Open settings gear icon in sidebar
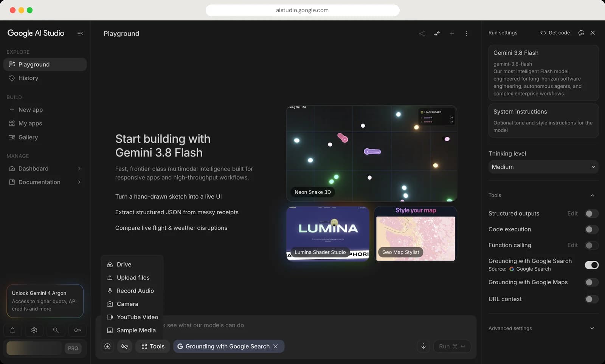The image size is (605, 364). click(x=34, y=330)
